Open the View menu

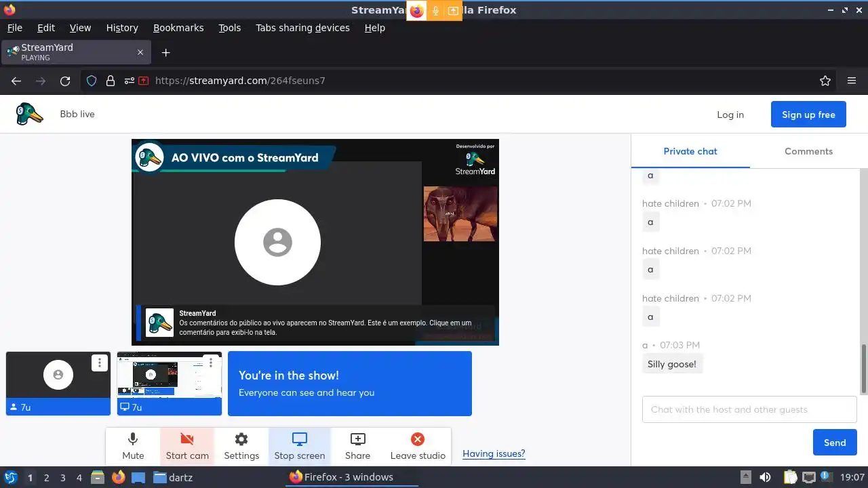coord(80,28)
